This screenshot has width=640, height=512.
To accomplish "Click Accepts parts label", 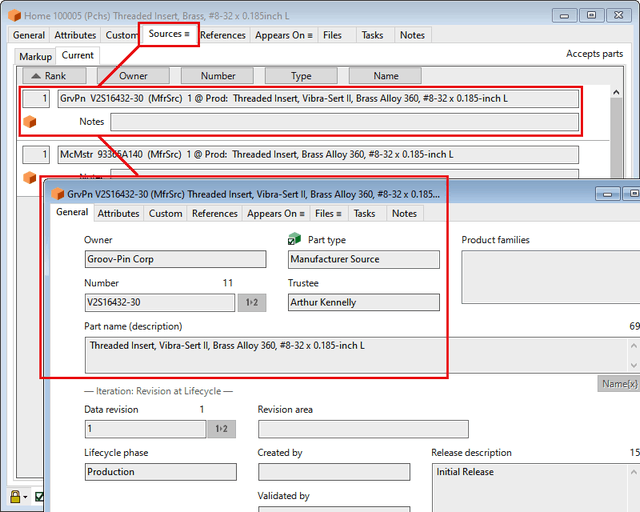I will pyautogui.click(x=594, y=54).
